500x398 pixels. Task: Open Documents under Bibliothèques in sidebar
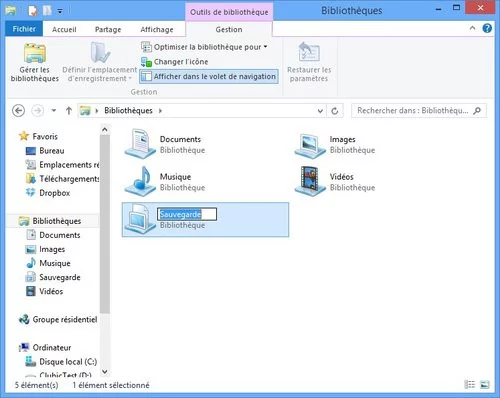pyautogui.click(x=60, y=235)
